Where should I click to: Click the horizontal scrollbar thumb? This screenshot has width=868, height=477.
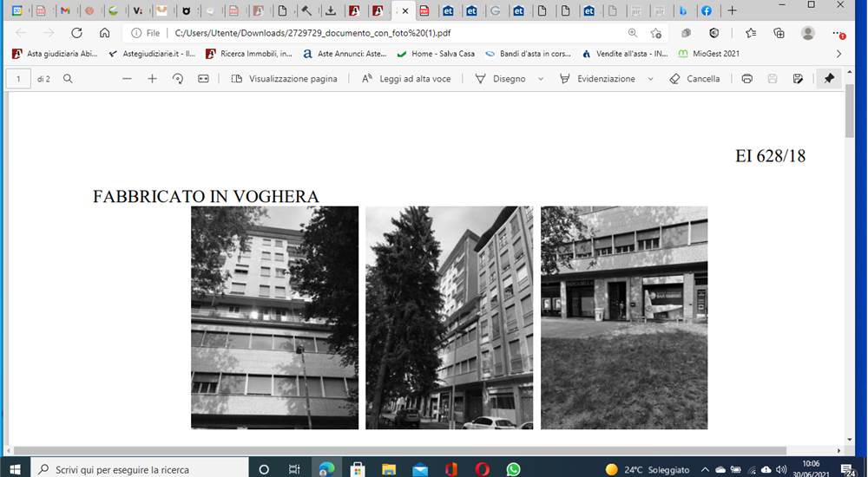point(400,451)
